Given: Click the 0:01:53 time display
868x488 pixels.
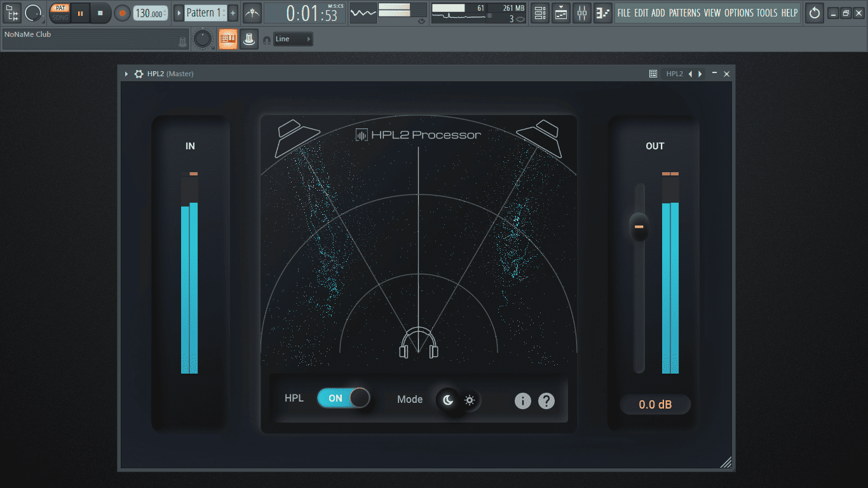Looking at the screenshot, I should tap(305, 13).
